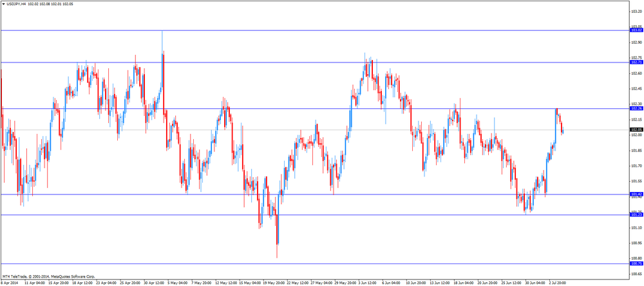Viewport: 644px width, 286px height.
Task: Select the 100.75 horizontal line price tag
Action: 636,263
